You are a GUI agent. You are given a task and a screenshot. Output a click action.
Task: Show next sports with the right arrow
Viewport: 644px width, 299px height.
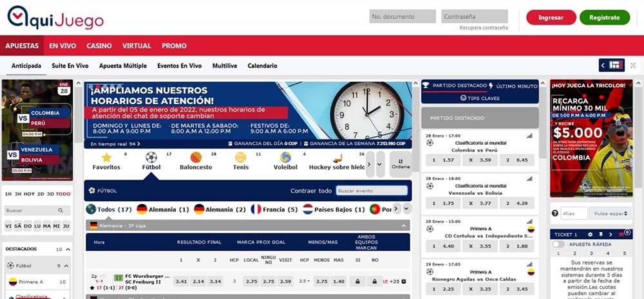pyautogui.click(x=370, y=164)
